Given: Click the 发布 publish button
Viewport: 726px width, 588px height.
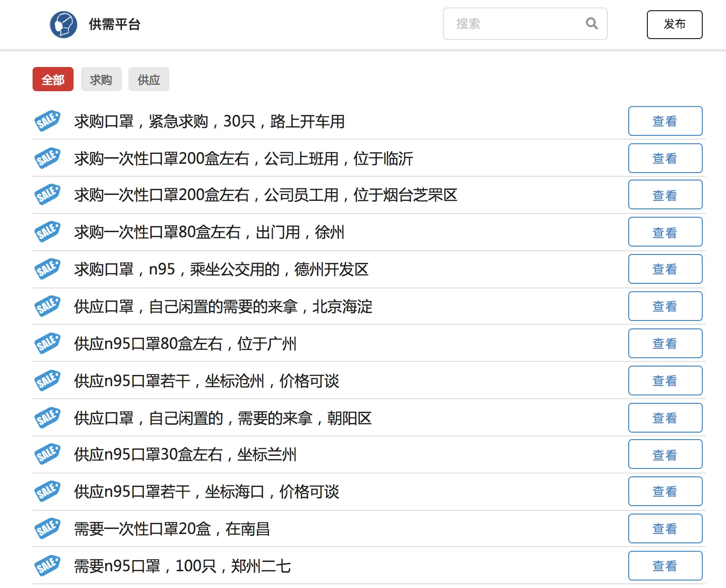Looking at the screenshot, I should click(674, 24).
